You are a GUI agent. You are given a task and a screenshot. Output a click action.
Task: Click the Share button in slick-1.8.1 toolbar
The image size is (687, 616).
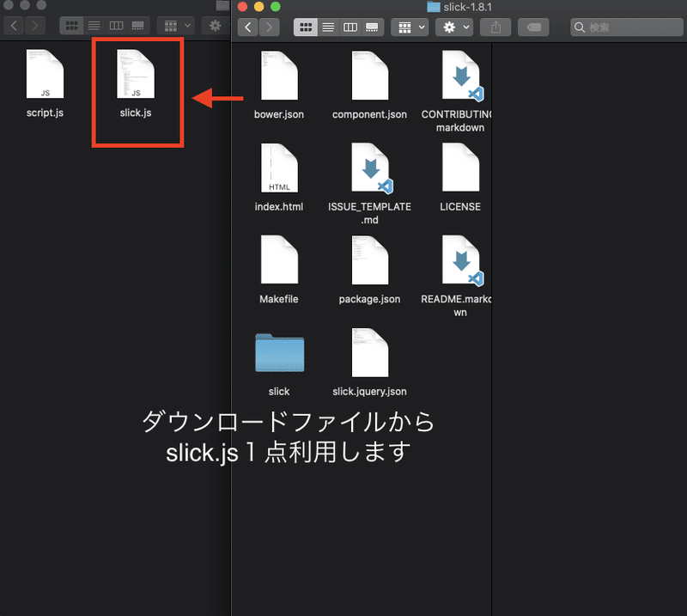[x=495, y=27]
